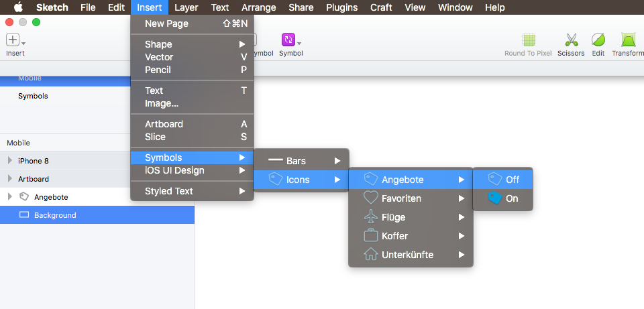Click the Background rectangle layer icon
Viewport: 644px width, 309px height.
pyautogui.click(x=24, y=214)
